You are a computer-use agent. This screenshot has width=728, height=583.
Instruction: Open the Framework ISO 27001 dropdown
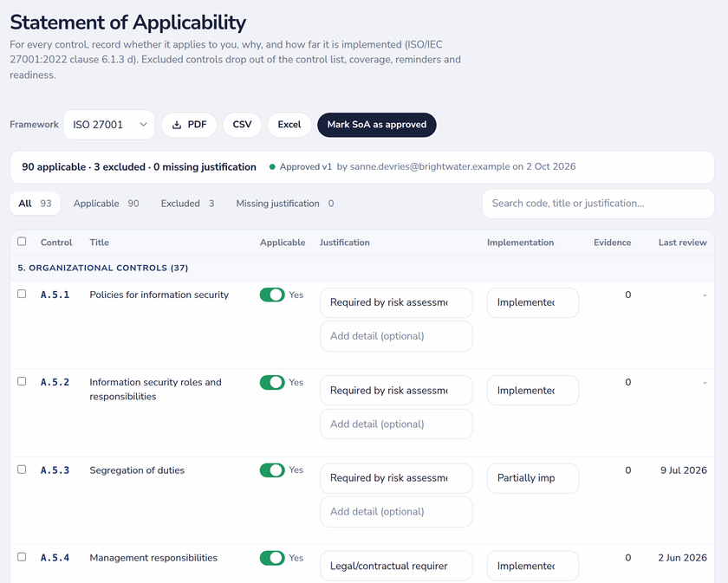point(109,125)
